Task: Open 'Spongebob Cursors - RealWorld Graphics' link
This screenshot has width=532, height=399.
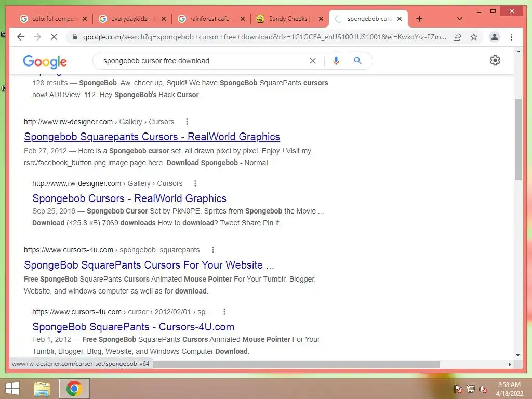Action: (x=129, y=198)
